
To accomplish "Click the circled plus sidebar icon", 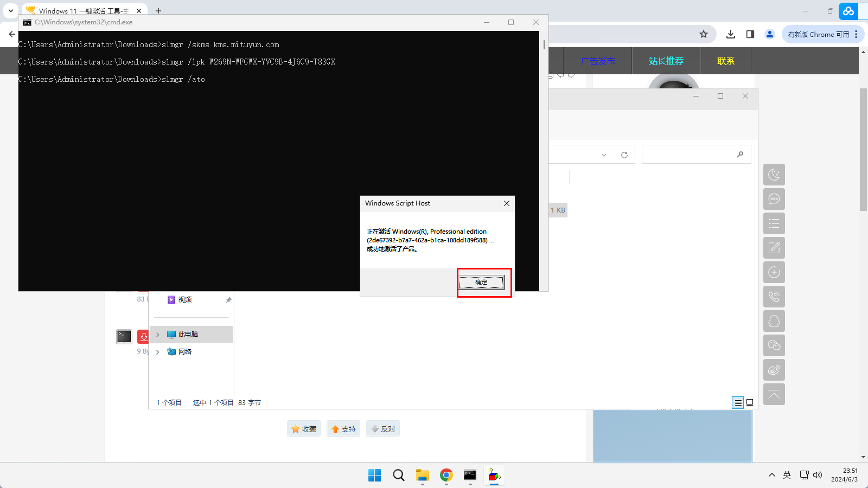I will (x=774, y=272).
